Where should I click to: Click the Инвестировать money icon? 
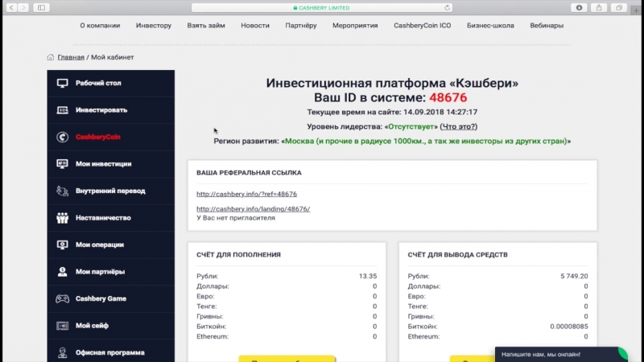pyautogui.click(x=63, y=110)
